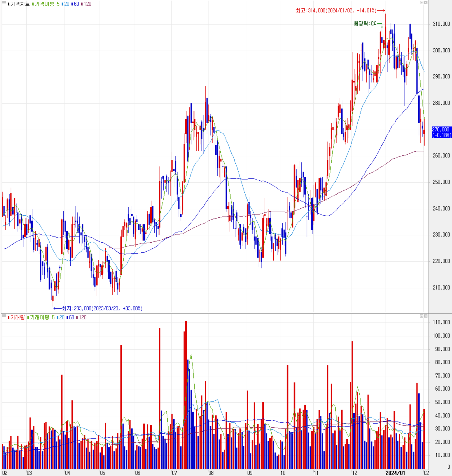The height and width of the screenshot is (476, 452).
Task: Click the 210,000 price axis label
Action: pos(441,287)
